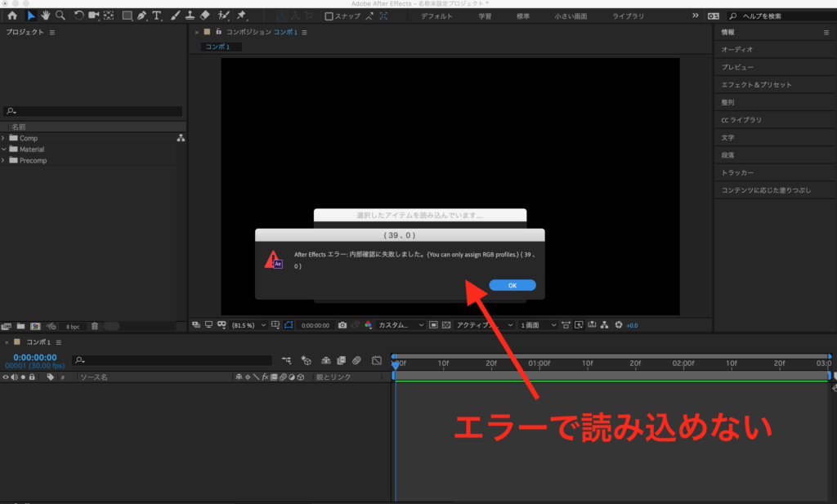Screen dimensions: 837x504
Task: Open the show channel RGB color button
Action: click(368, 325)
